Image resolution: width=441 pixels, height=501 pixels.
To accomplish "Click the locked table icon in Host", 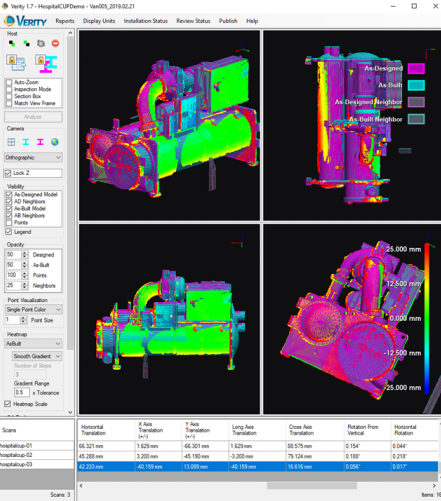I will (16, 63).
